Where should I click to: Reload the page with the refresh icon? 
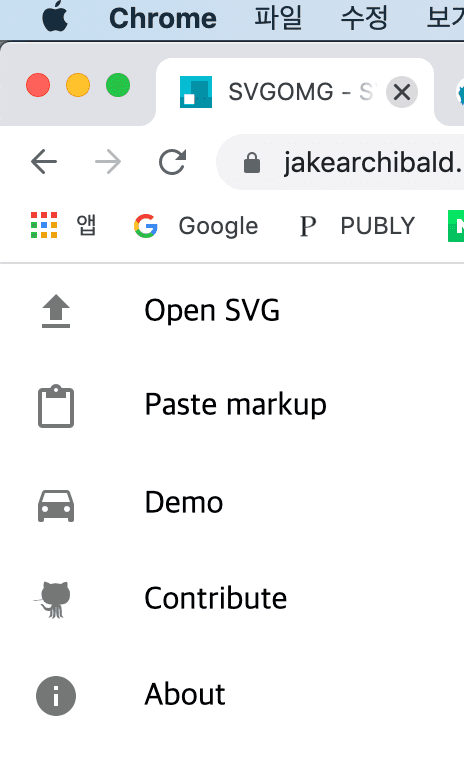(x=173, y=162)
